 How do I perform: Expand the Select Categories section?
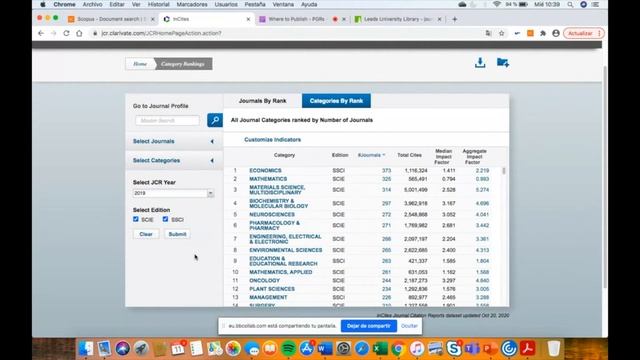point(174,160)
